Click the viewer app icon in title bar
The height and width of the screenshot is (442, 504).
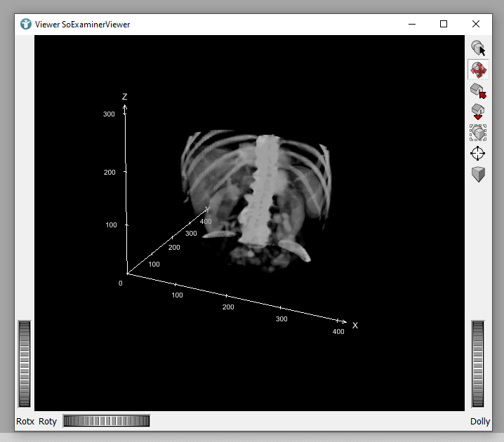click(26, 24)
